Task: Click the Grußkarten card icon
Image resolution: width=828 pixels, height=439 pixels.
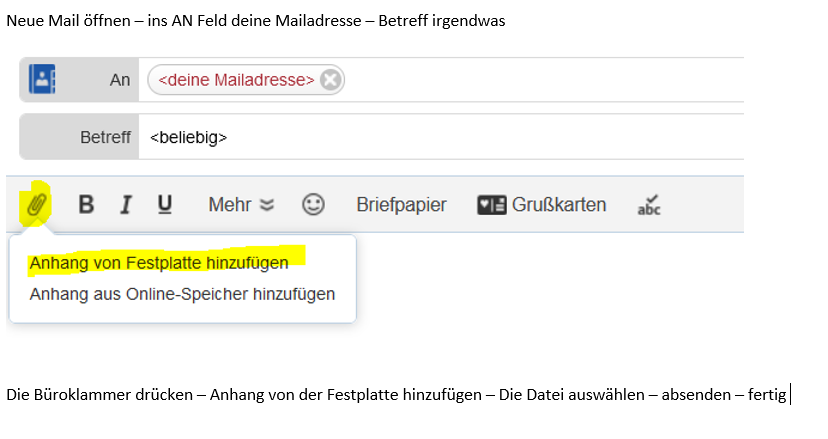Action: point(492,205)
